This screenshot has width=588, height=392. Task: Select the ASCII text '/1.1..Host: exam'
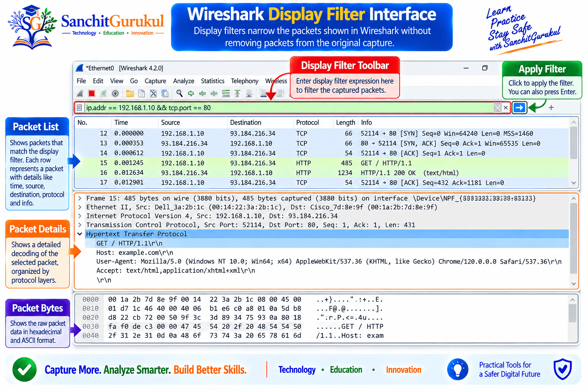[x=350, y=336]
